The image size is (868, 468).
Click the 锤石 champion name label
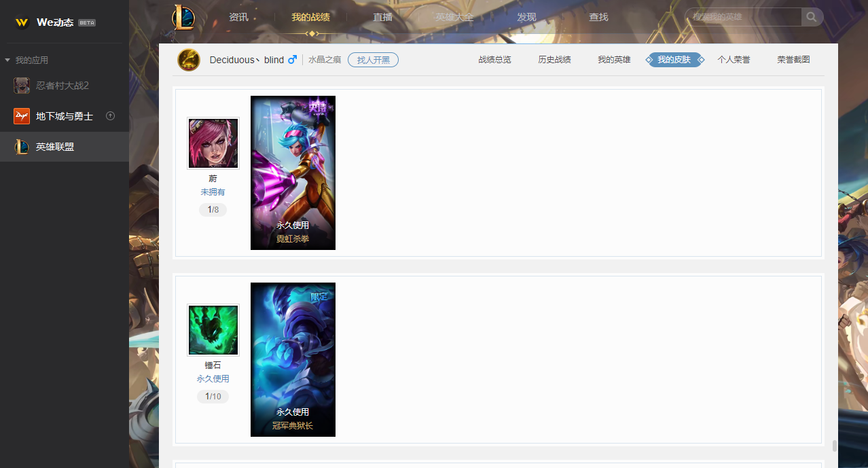click(213, 365)
